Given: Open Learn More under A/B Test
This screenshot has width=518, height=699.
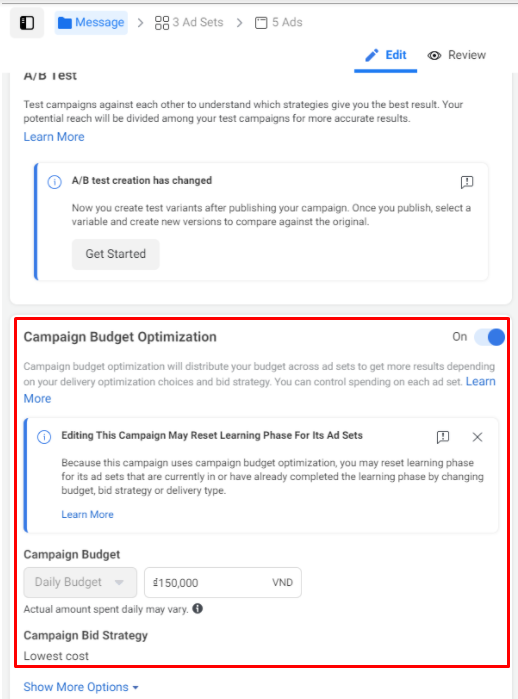Looking at the screenshot, I should tap(54, 137).
